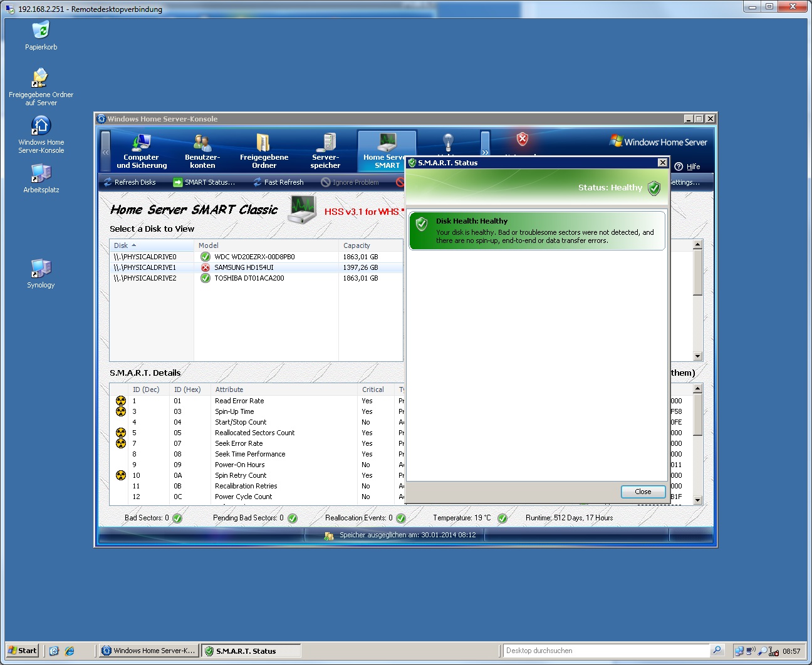Image resolution: width=812 pixels, height=665 pixels.
Task: Select the Recalibration Retries attribute row
Action: (257, 486)
